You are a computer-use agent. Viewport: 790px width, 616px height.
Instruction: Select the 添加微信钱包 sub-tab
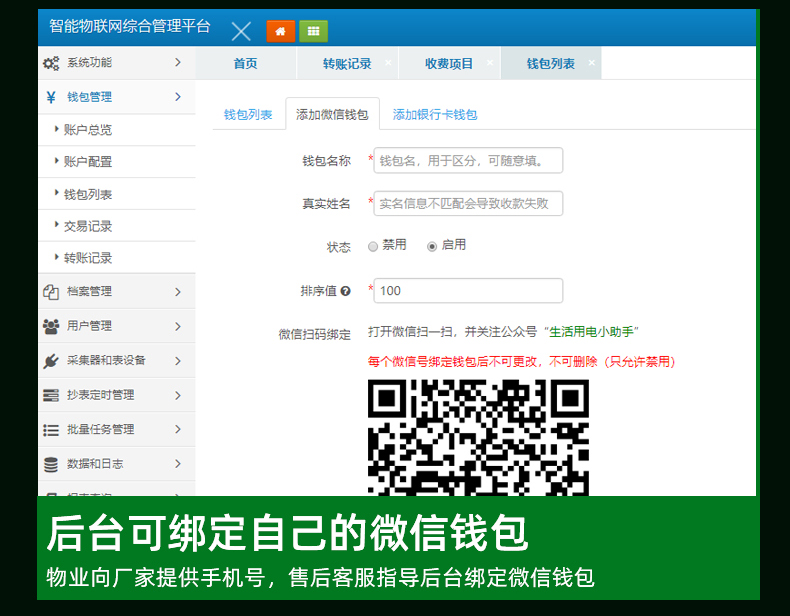click(x=332, y=115)
